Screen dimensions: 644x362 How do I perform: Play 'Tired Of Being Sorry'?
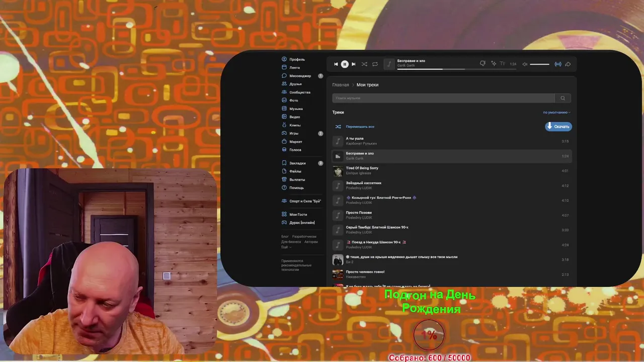451,171
